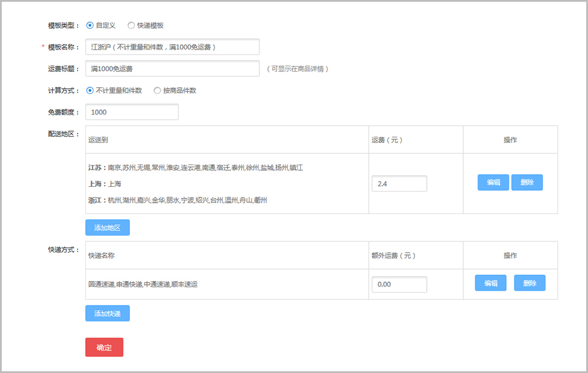The width and height of the screenshot is (588, 373).
Task: Click the （可显示在商品详情） hint text
Action: click(x=298, y=69)
